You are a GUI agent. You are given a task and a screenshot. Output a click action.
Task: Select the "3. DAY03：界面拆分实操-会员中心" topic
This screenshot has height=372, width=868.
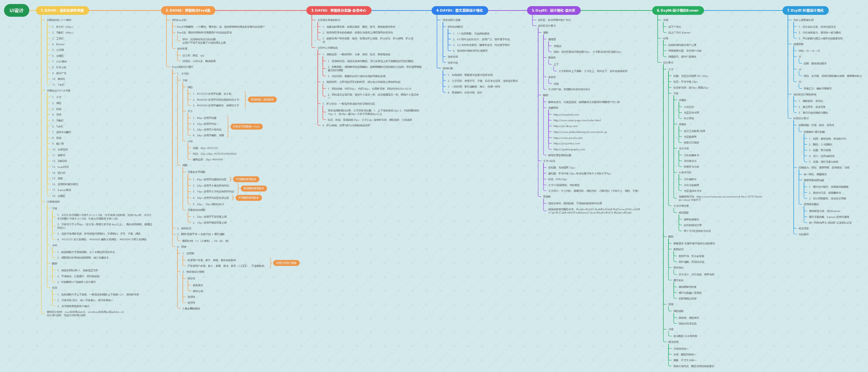[x=338, y=10]
